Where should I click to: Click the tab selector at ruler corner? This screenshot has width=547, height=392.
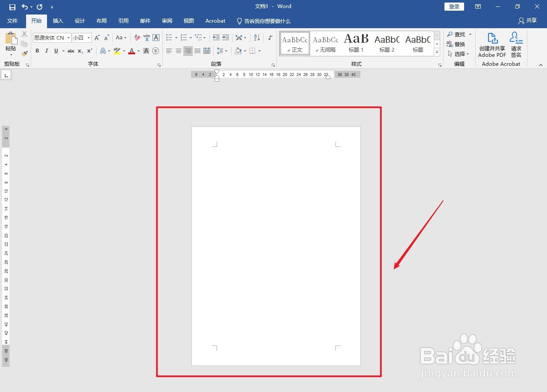(6, 76)
